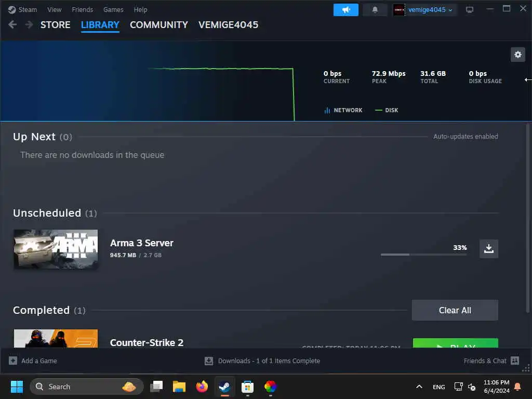532x399 pixels.
Task: Open download settings gear icon
Action: pos(518,55)
